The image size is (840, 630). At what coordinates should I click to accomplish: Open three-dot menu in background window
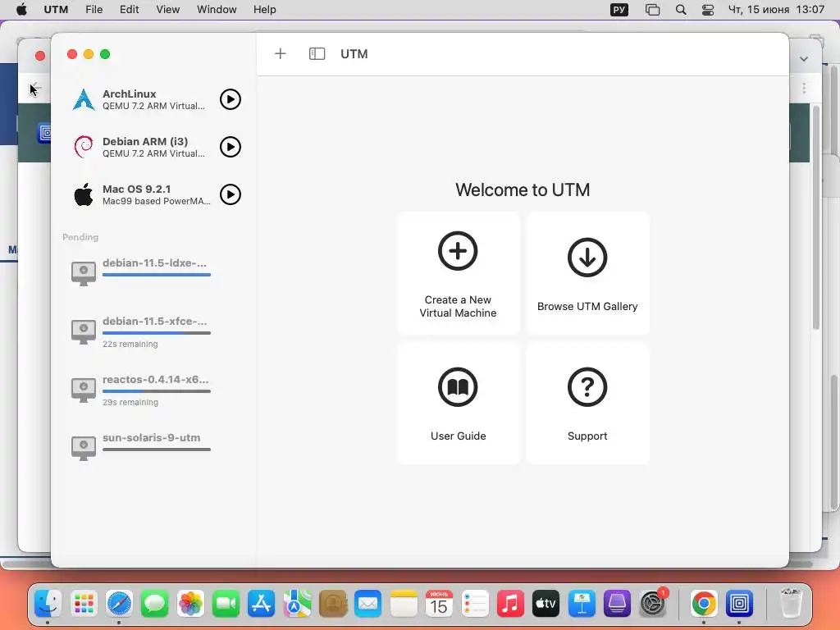[x=804, y=88]
